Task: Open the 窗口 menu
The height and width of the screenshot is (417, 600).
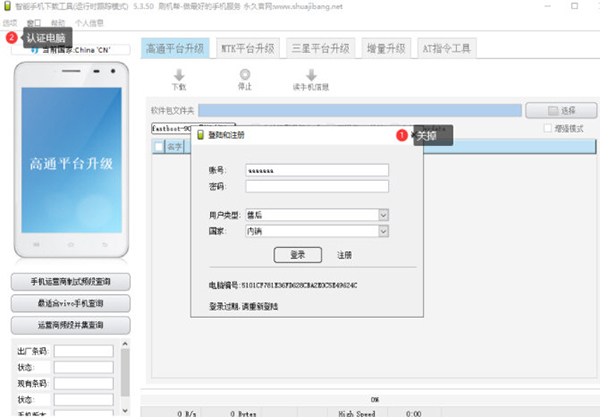Action: [x=35, y=21]
